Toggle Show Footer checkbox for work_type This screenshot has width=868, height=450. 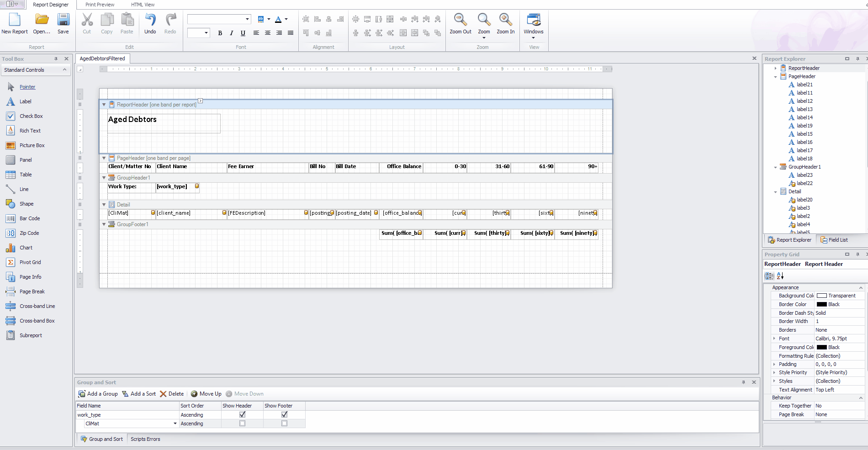(284, 414)
